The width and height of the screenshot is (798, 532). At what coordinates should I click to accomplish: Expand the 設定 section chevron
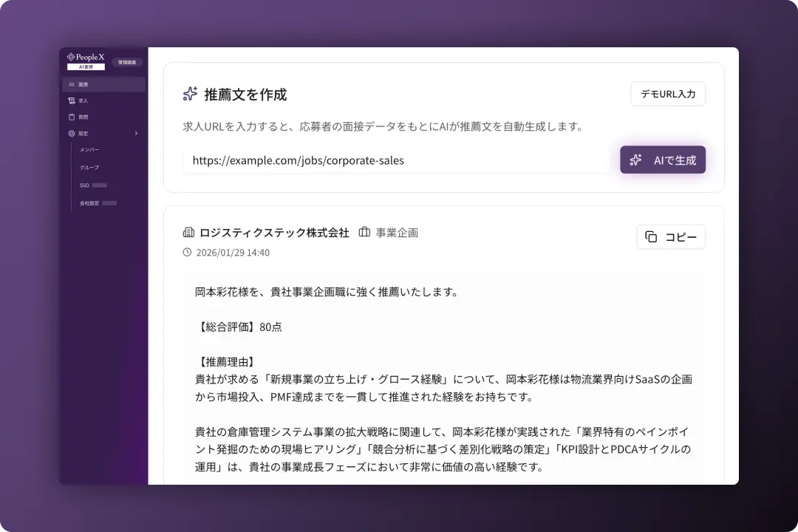click(x=136, y=133)
